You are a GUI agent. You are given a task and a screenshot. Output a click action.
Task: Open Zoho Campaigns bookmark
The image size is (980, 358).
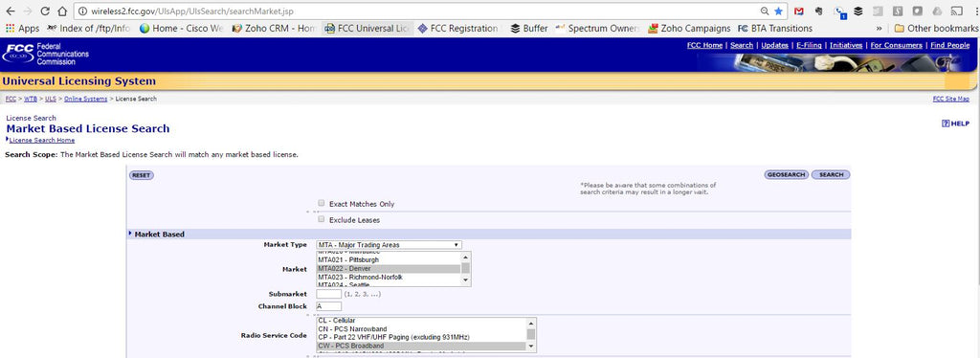689,28
